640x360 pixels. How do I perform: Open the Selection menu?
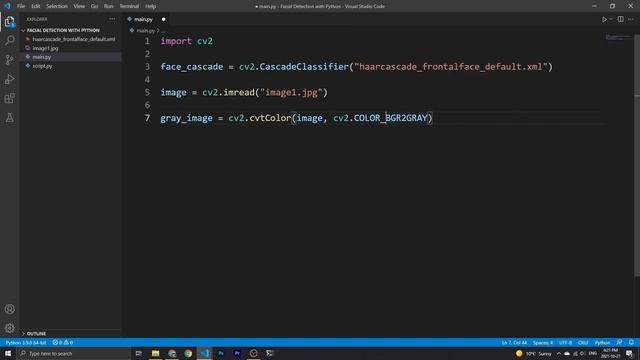tap(57, 6)
